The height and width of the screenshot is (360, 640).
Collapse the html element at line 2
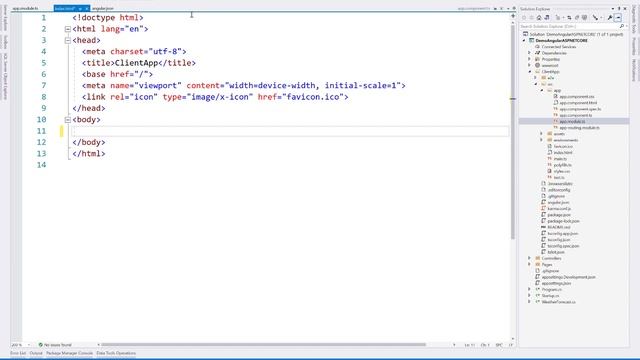[68, 29]
